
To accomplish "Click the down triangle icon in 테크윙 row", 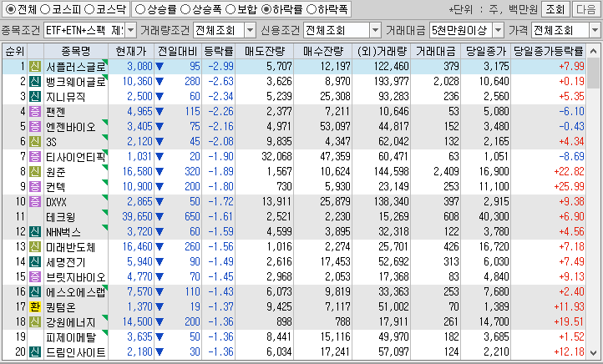I will (160, 217).
